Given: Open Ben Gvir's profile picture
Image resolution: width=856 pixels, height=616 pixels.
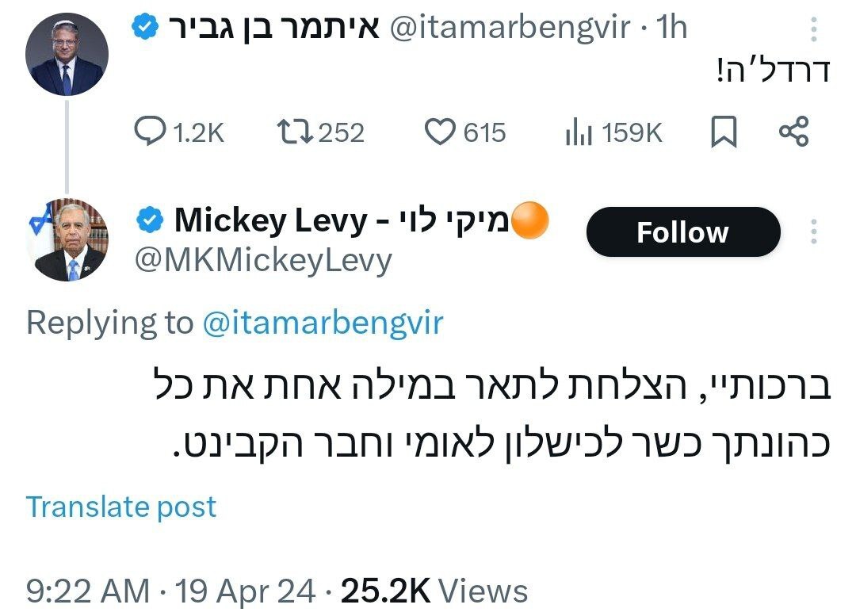Looking at the screenshot, I should click(67, 51).
